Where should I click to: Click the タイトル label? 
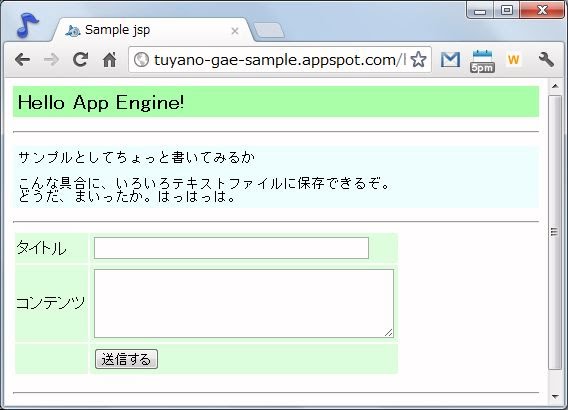41,248
